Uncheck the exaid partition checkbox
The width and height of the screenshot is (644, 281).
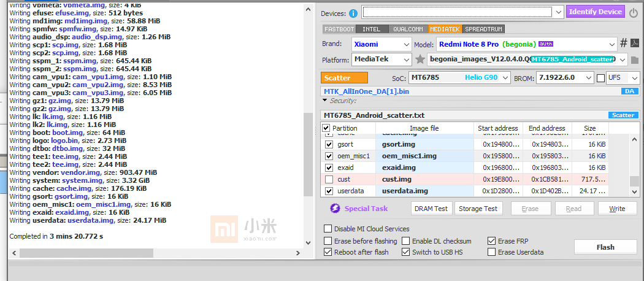pos(329,167)
